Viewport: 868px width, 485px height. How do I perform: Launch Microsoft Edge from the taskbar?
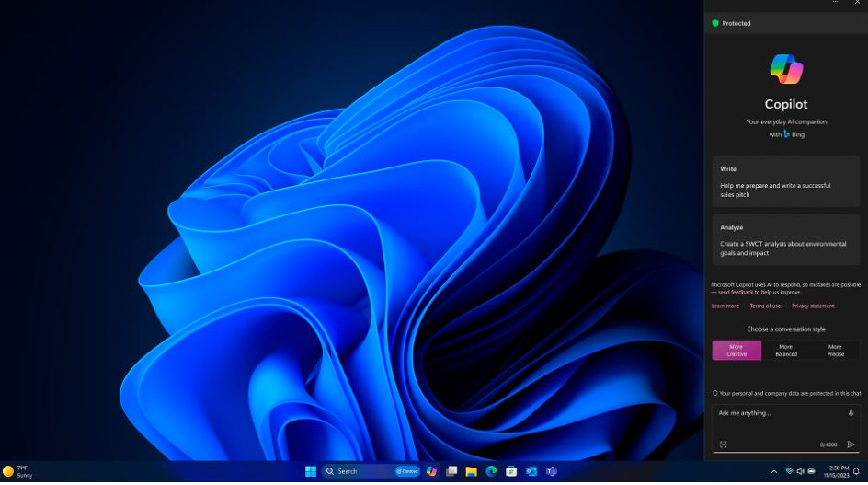(x=491, y=471)
